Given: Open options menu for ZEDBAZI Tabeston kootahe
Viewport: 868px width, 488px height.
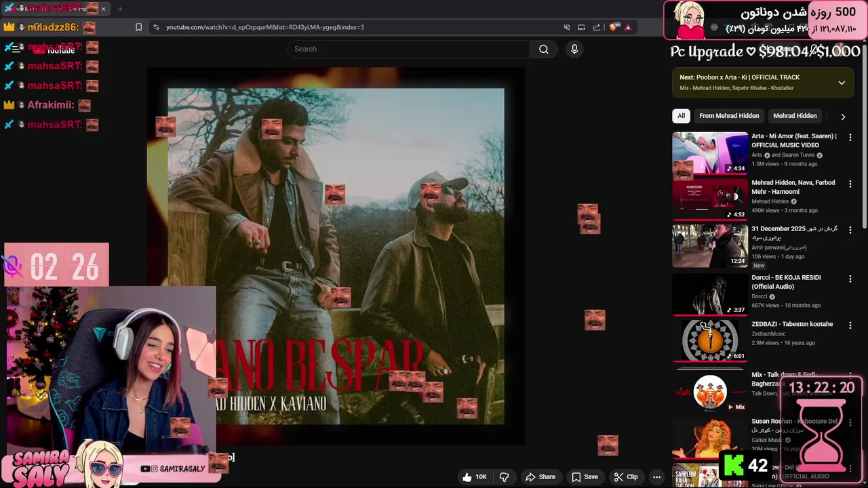Looking at the screenshot, I should [x=850, y=325].
